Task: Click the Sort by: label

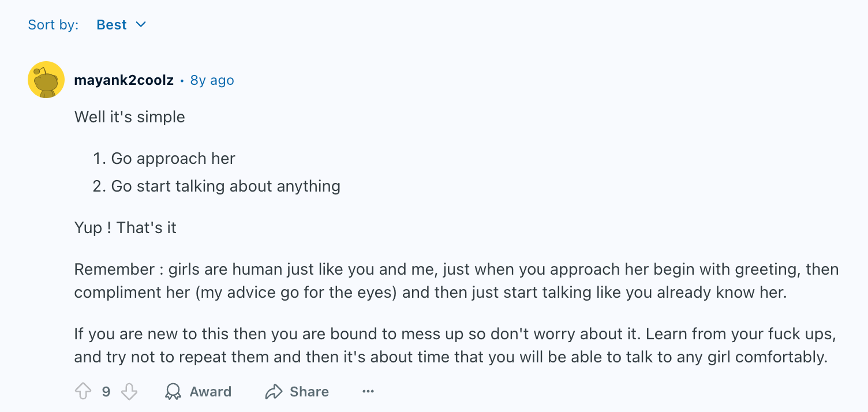Action: (53, 25)
